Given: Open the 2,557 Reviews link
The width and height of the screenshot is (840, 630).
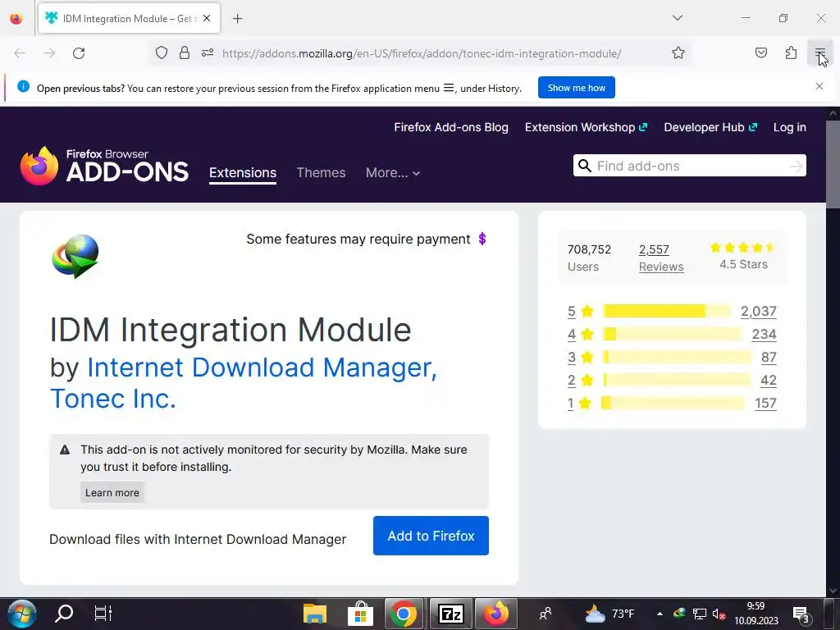Looking at the screenshot, I should click(x=661, y=258).
